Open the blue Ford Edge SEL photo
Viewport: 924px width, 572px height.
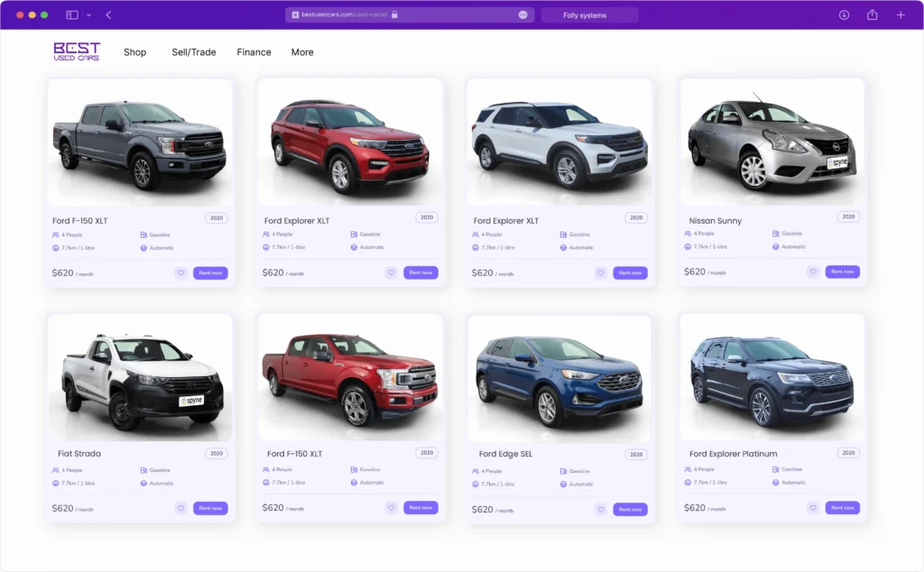pyautogui.click(x=559, y=379)
